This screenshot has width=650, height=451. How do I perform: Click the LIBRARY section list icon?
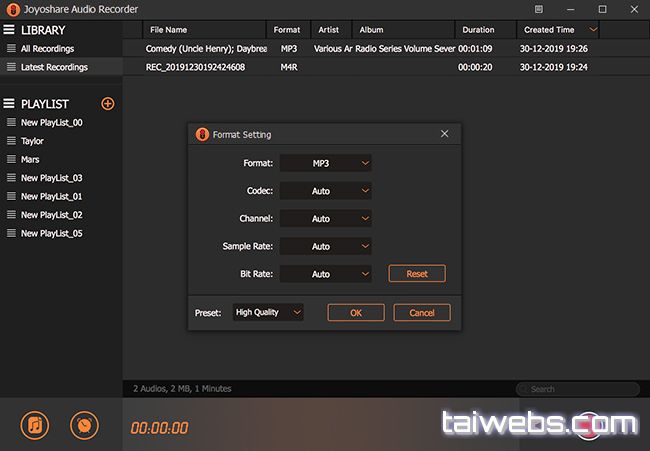tap(10, 30)
